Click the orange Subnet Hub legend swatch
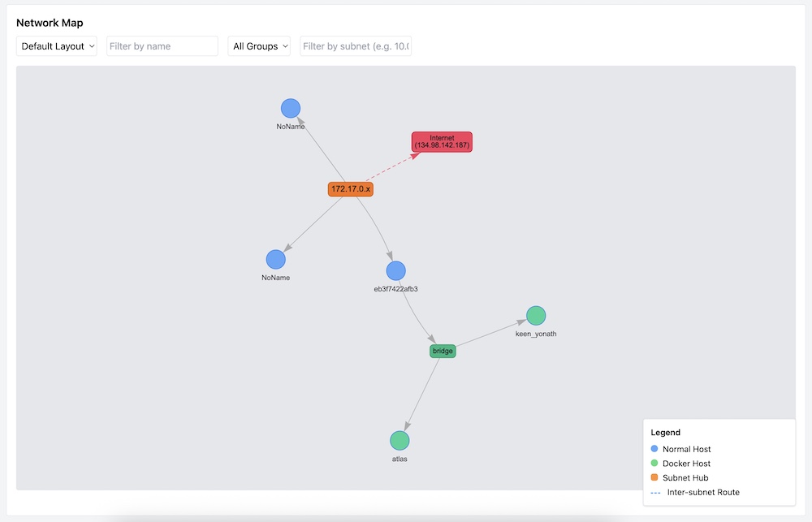The height and width of the screenshot is (522, 812). pyautogui.click(x=654, y=478)
